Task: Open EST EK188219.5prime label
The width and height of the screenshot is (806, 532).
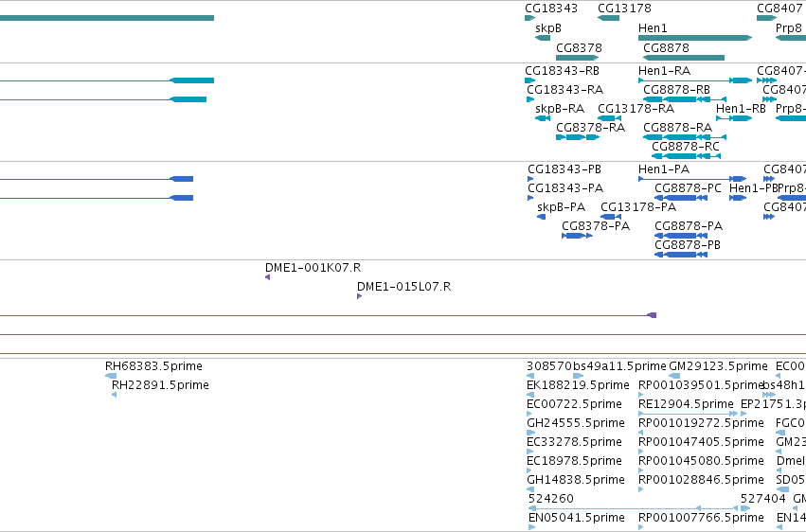Action: (x=578, y=385)
